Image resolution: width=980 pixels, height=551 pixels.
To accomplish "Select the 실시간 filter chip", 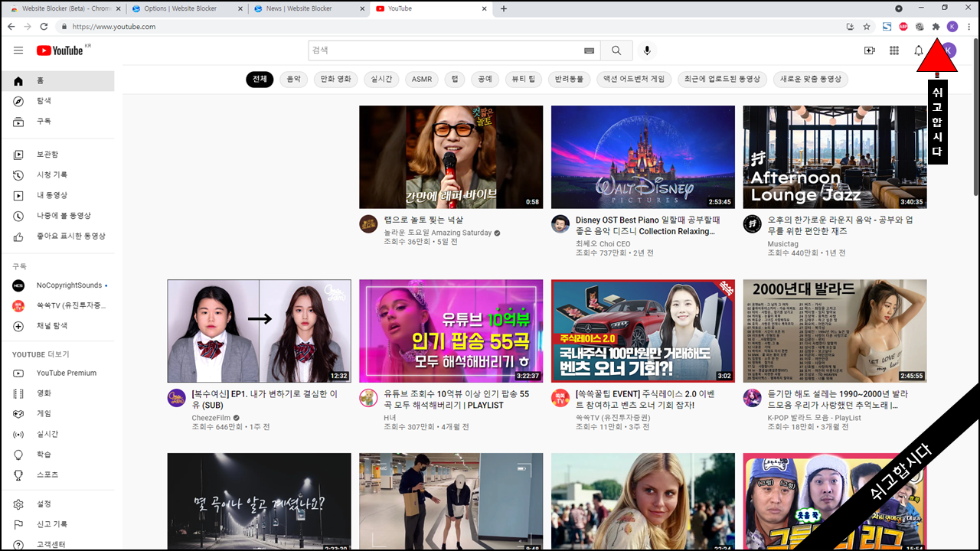I will pyautogui.click(x=381, y=79).
